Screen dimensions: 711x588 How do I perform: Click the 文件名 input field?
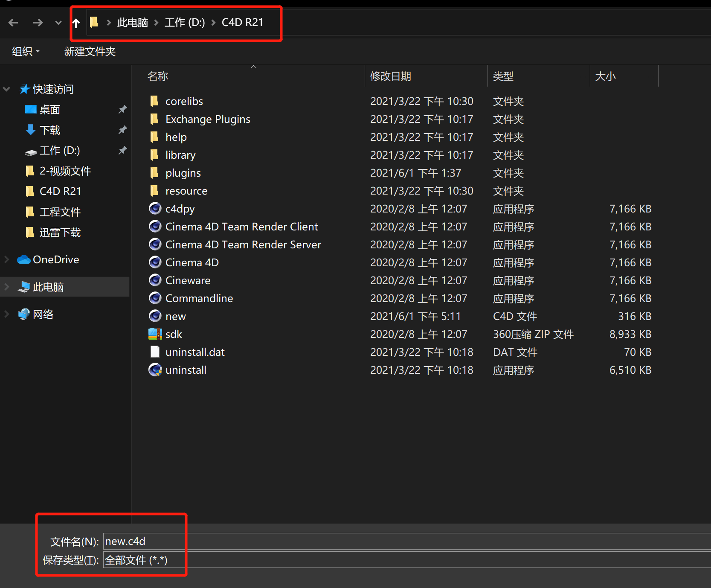pyautogui.click(x=407, y=541)
